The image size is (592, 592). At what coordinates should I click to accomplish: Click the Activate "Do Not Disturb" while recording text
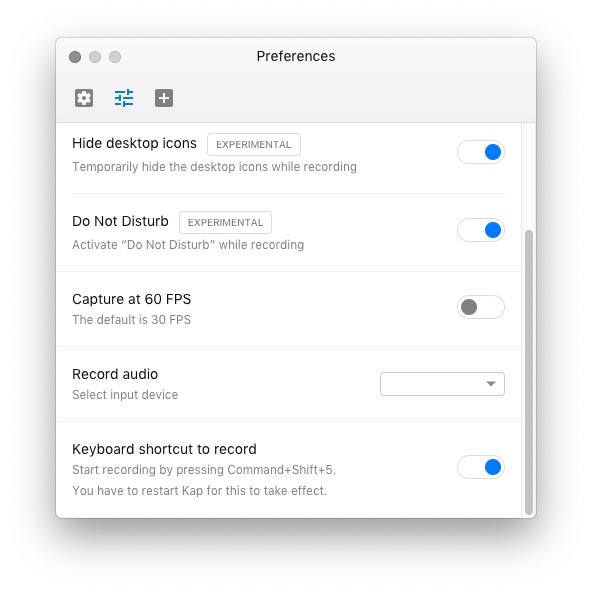coord(188,245)
